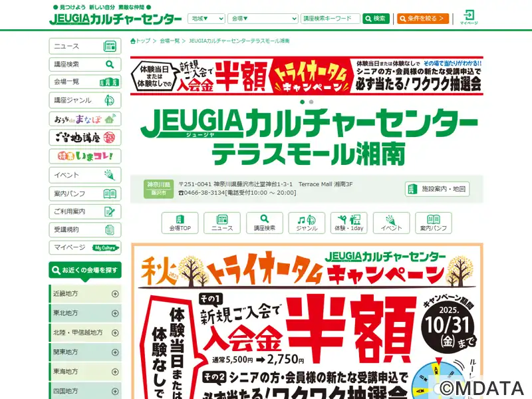Click the お近くの会場を探す heading
The height and width of the screenshot is (399, 532).
[x=85, y=271]
